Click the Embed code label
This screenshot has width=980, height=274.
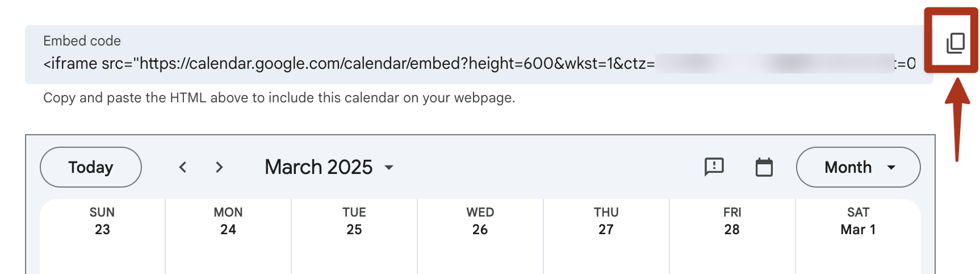pyautogui.click(x=82, y=41)
